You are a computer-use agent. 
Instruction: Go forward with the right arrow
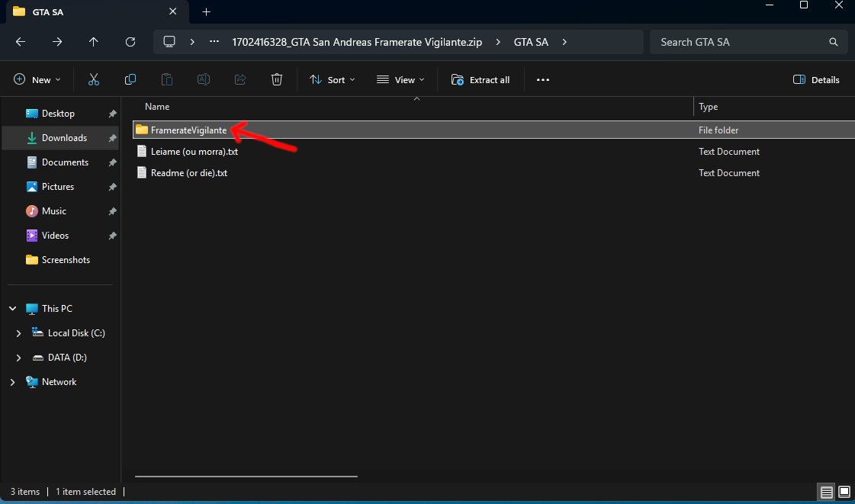pyautogui.click(x=57, y=42)
